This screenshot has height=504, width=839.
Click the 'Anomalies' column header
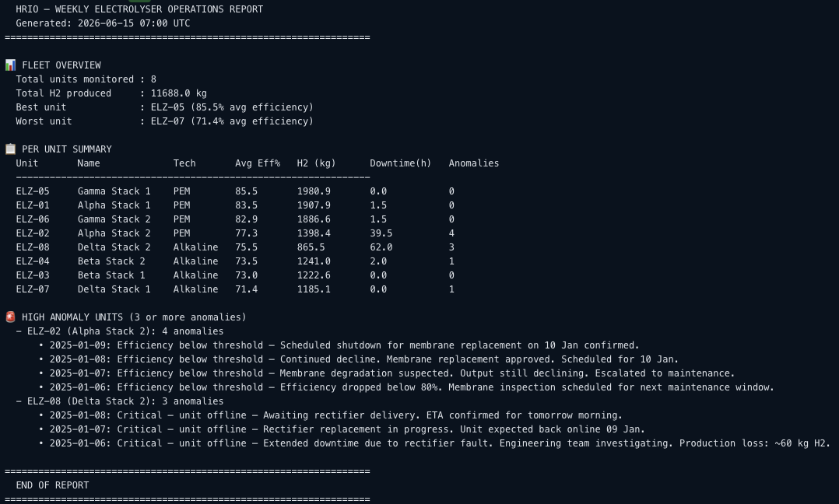point(473,163)
